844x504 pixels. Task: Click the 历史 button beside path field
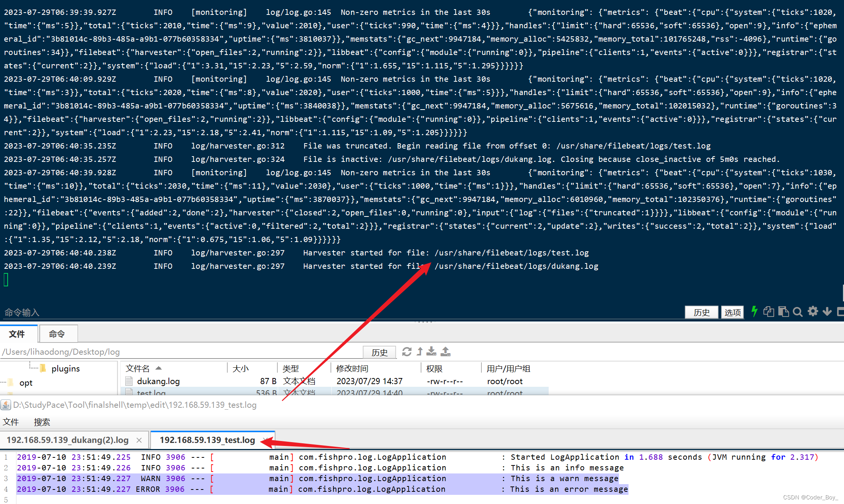[379, 352]
